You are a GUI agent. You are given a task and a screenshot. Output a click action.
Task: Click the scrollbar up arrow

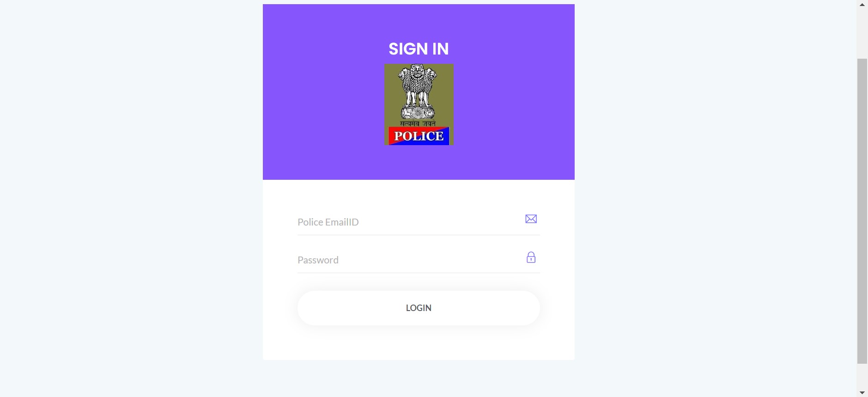coord(862,4)
